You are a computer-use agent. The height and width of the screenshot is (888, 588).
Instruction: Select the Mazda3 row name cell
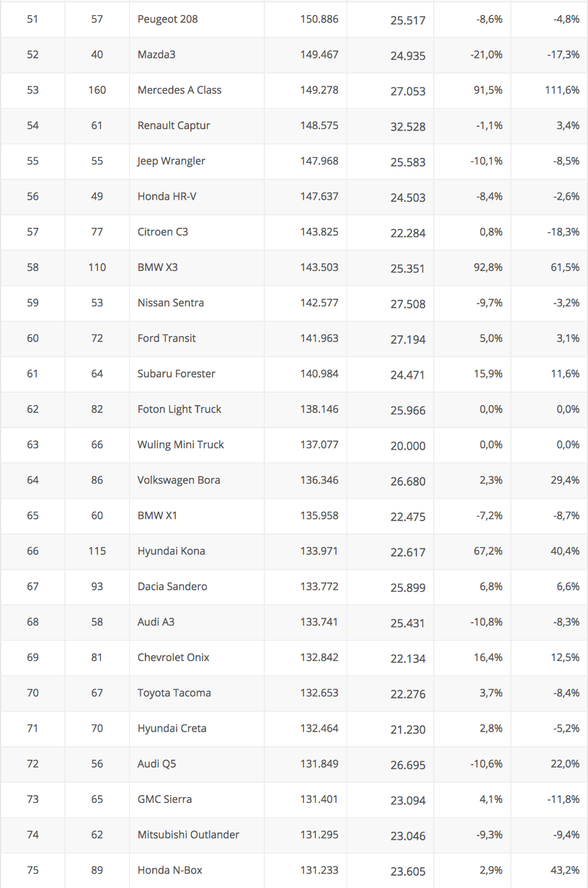[196, 55]
